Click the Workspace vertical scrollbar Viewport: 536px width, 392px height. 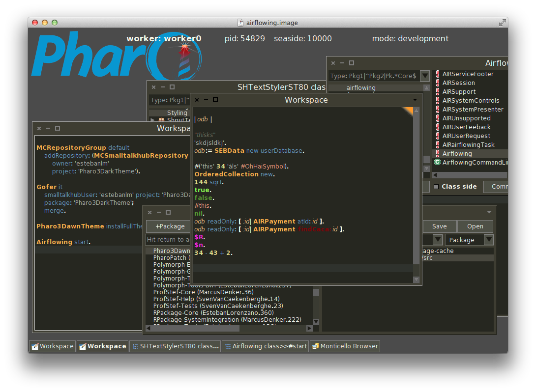[x=416, y=187]
